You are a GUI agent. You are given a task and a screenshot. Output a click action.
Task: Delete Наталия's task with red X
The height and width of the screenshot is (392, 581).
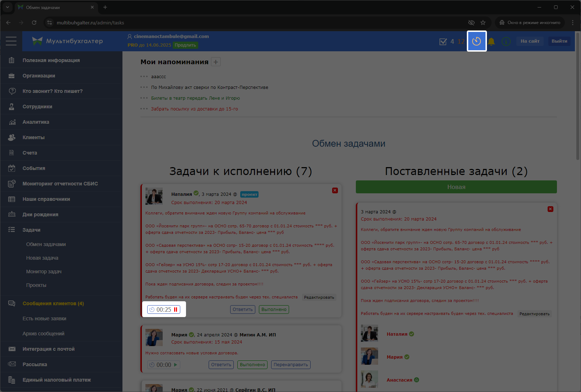point(335,190)
